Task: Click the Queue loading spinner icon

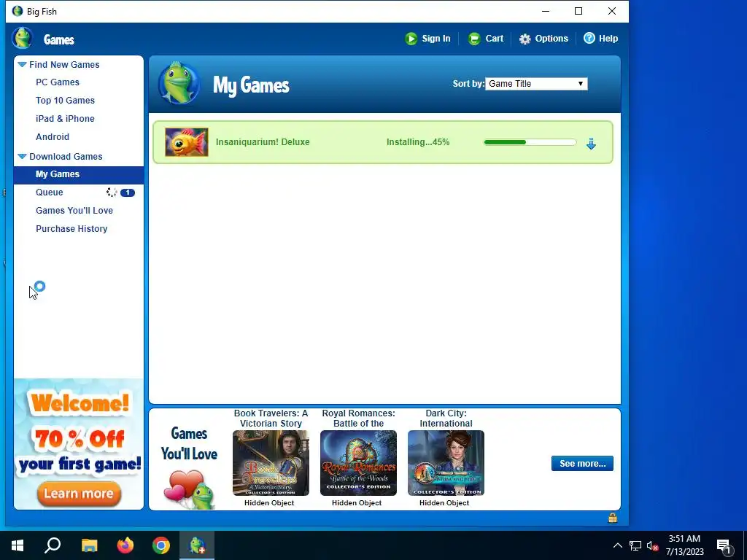Action: [x=112, y=192]
